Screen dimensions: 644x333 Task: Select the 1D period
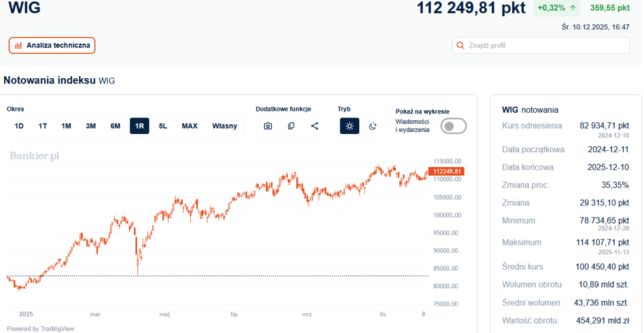[x=19, y=126]
